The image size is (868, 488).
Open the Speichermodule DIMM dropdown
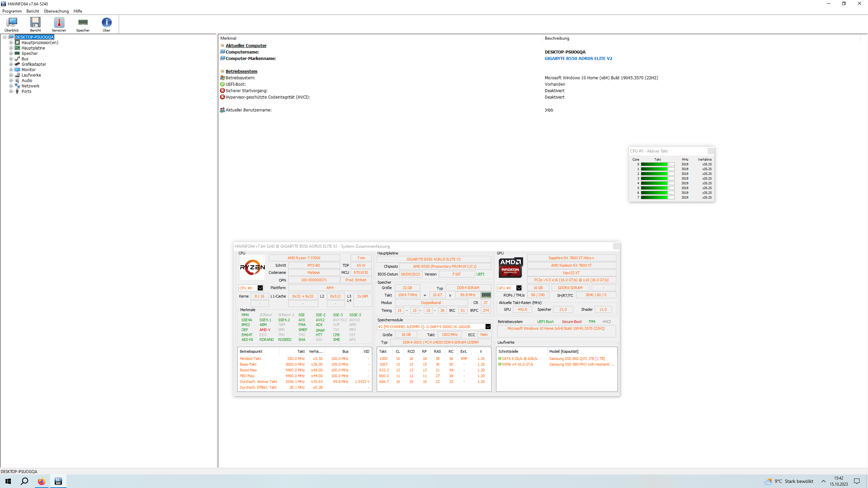pyautogui.click(x=488, y=327)
